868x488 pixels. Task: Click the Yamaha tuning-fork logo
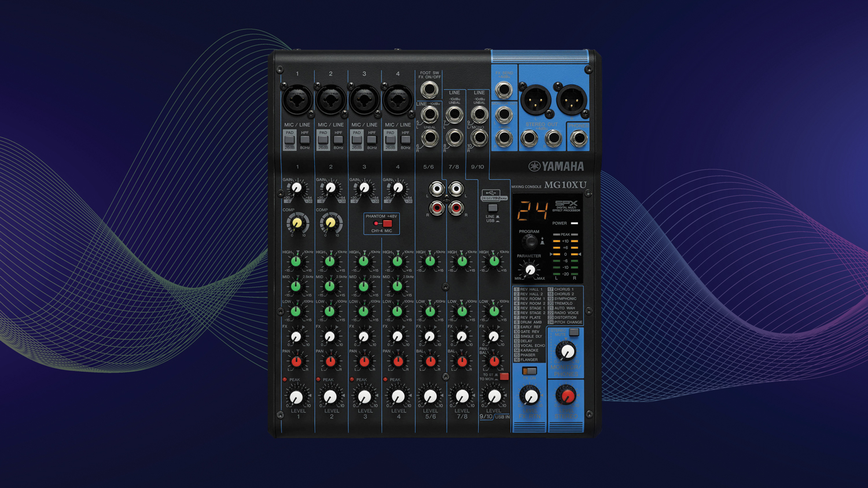click(534, 167)
